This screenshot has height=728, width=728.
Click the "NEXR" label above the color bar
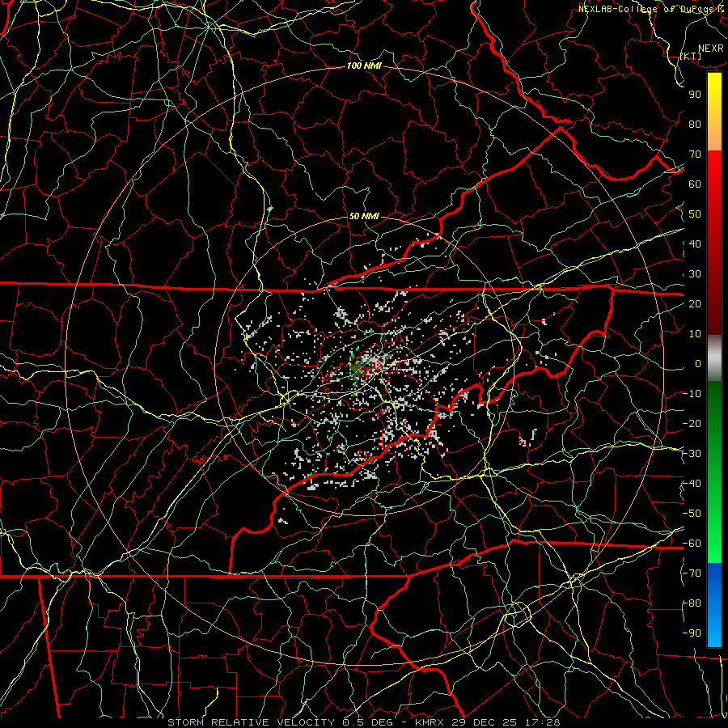[x=710, y=49]
